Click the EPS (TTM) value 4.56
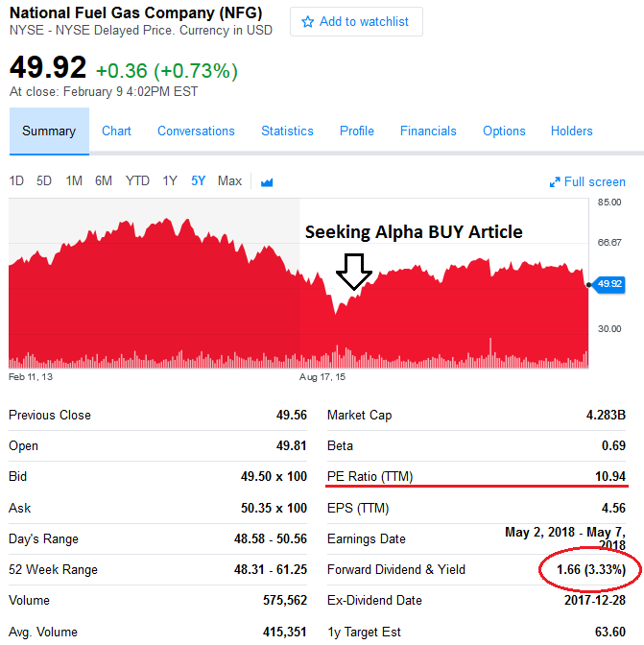The height and width of the screenshot is (645, 644). pyautogui.click(x=613, y=508)
